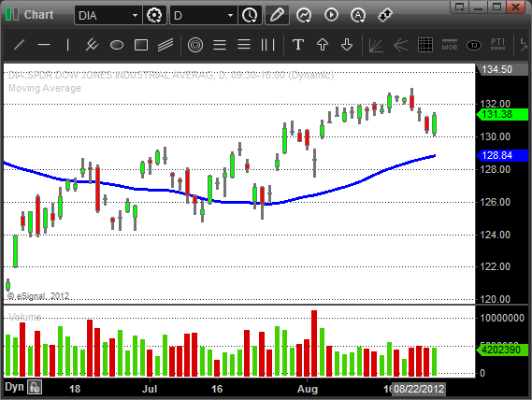Click the bar replay play icon
This screenshot has width=532, height=400.
(x=331, y=15)
